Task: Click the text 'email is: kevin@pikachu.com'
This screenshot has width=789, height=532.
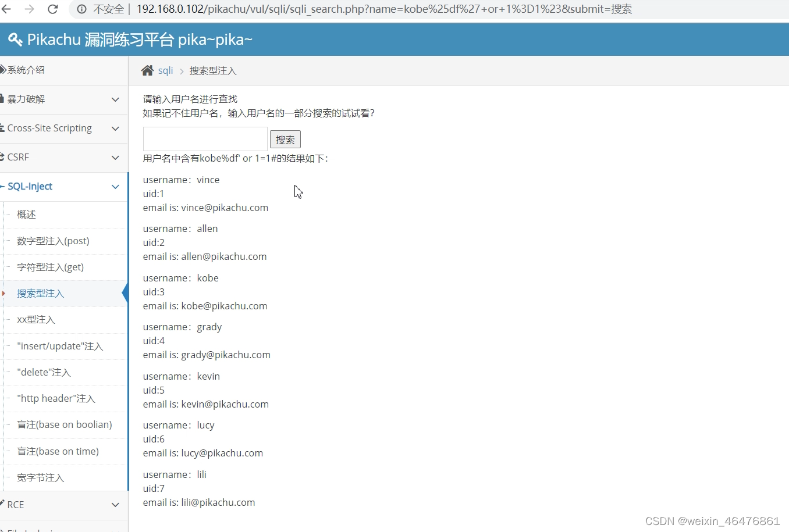Action: (x=206, y=404)
